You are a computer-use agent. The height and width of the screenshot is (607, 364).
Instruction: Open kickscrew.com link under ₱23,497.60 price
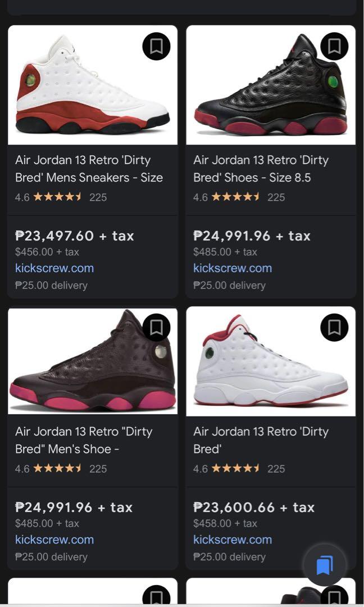[54, 268]
